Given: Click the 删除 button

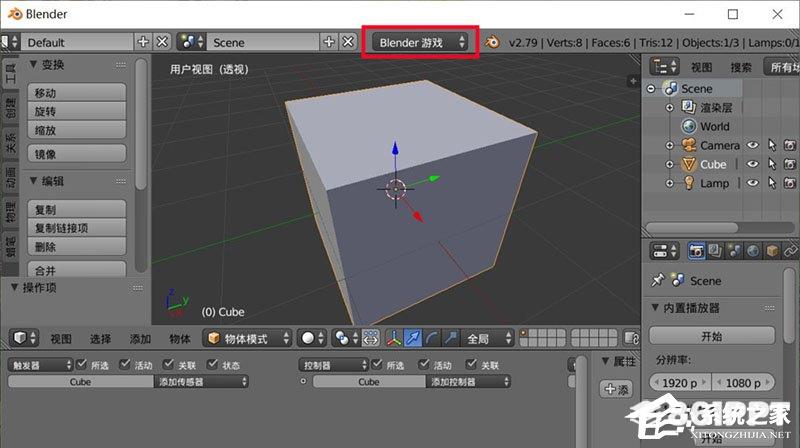Looking at the screenshot, I should click(77, 246).
